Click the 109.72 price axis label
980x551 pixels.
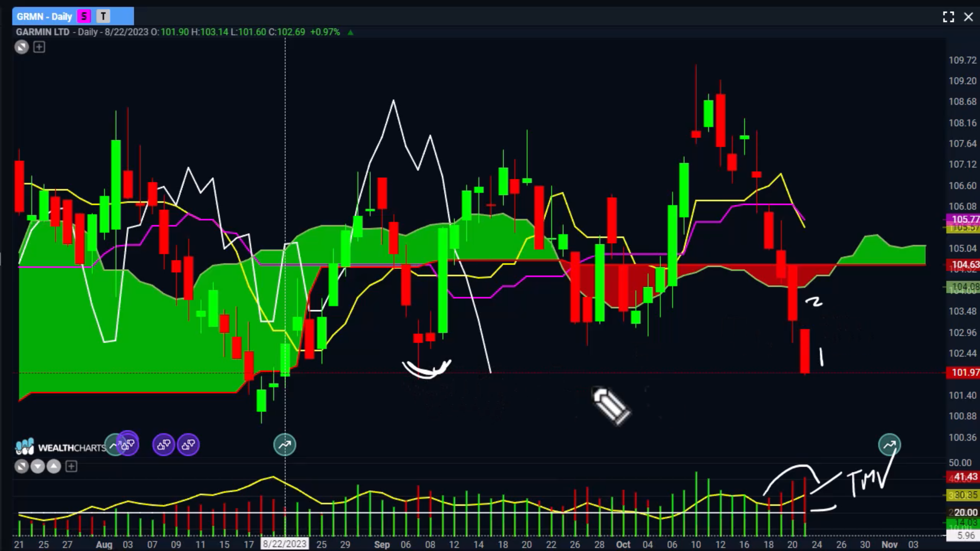pyautogui.click(x=963, y=60)
